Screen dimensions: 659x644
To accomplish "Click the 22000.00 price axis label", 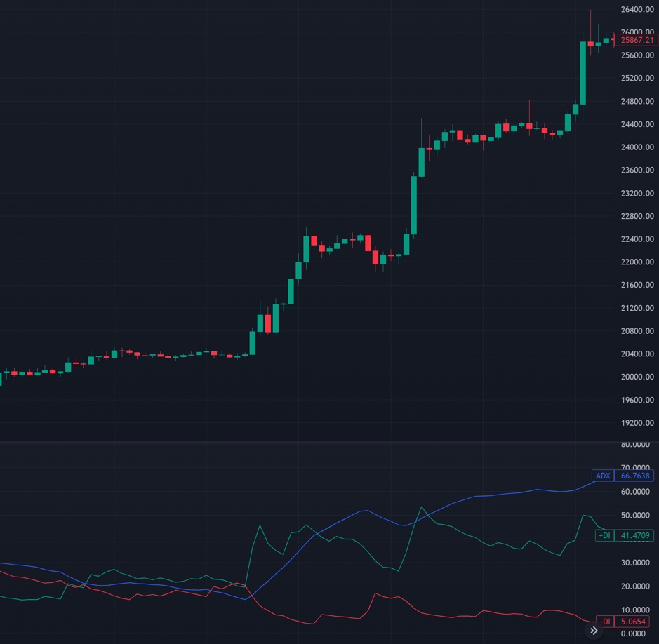I will coord(637,262).
